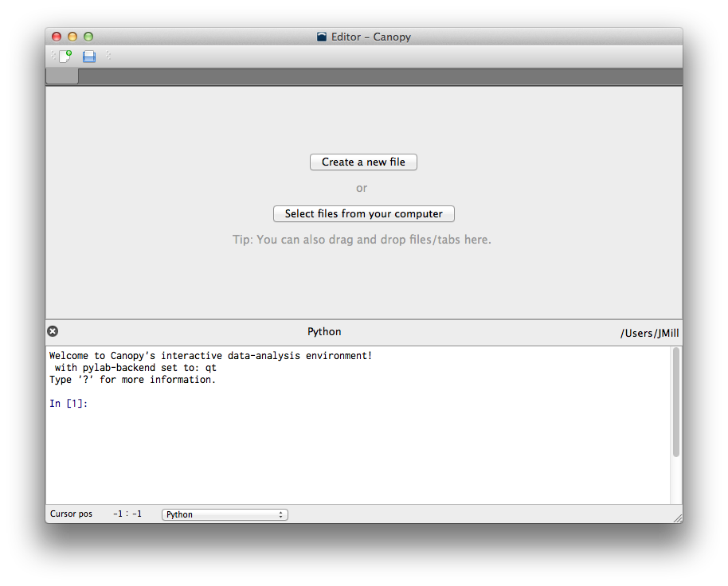Click the Cursor pos -1 : -1 indicator

click(96, 514)
